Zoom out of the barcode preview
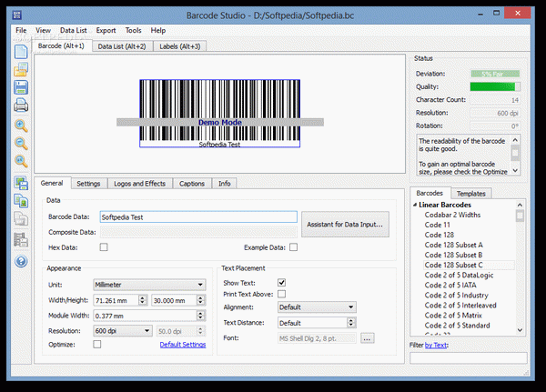This screenshot has width=546, height=392. coord(21,144)
